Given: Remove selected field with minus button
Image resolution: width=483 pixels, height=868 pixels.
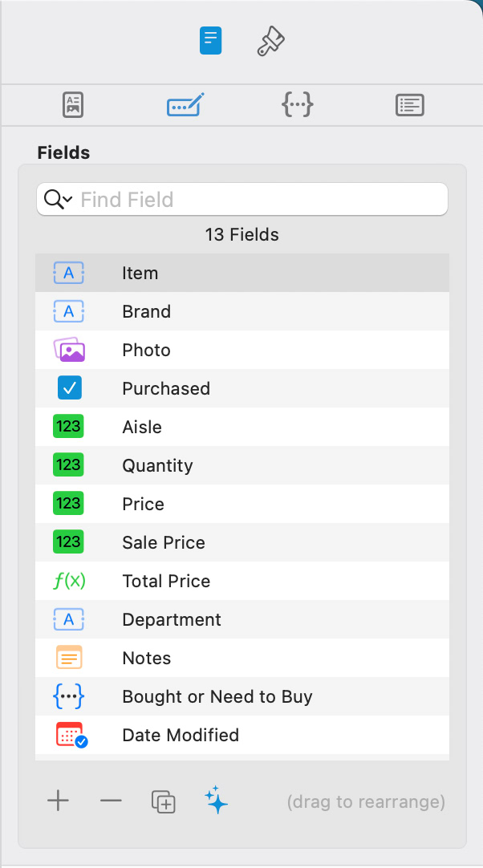Looking at the screenshot, I should [111, 801].
